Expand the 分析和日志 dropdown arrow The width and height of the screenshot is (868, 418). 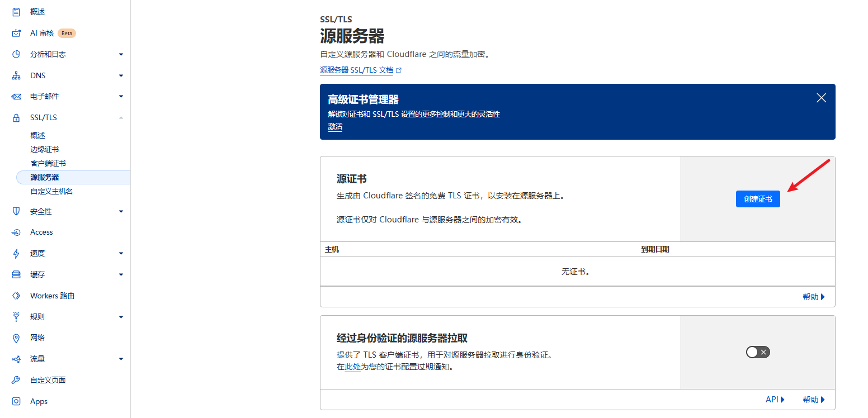click(121, 54)
